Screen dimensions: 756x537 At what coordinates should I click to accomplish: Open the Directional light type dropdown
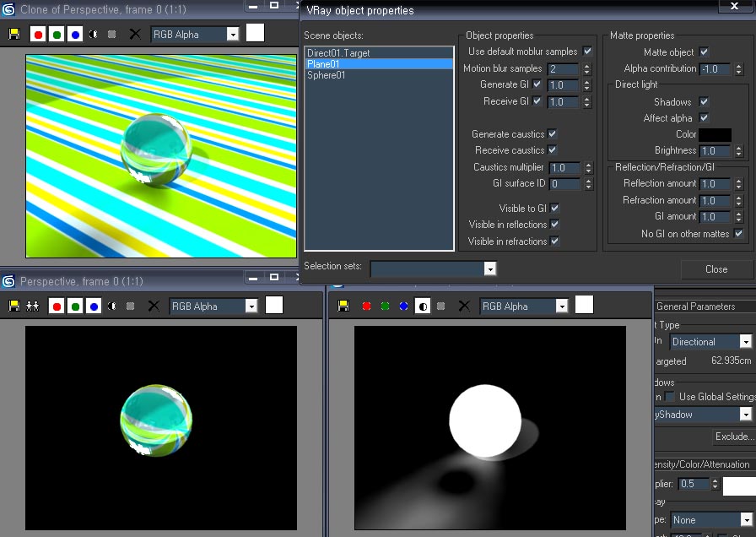pos(745,342)
